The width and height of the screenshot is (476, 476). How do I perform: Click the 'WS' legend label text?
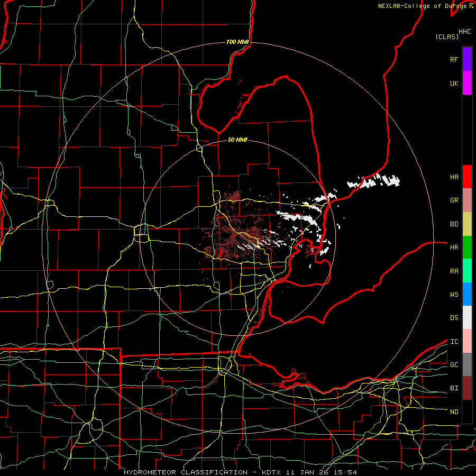454,295
